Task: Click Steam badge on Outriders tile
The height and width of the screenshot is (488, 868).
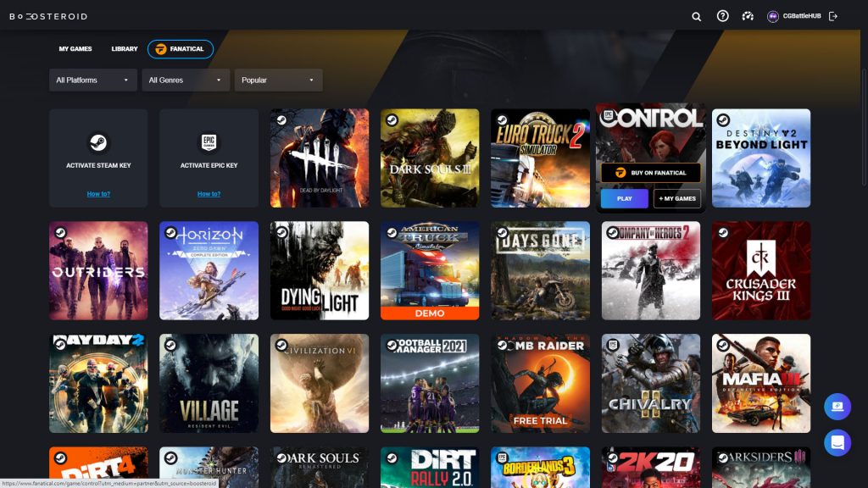Action: tap(60, 232)
